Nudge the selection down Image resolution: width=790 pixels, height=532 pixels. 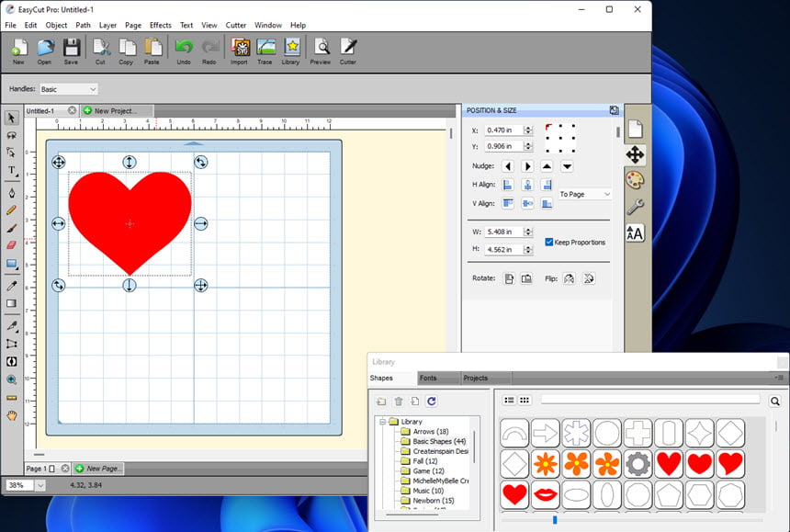click(x=567, y=166)
